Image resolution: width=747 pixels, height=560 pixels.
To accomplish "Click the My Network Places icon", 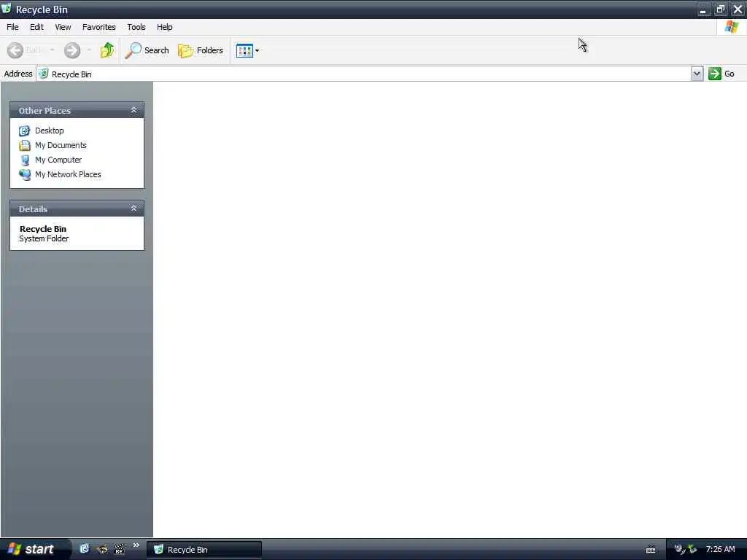I will [24, 174].
